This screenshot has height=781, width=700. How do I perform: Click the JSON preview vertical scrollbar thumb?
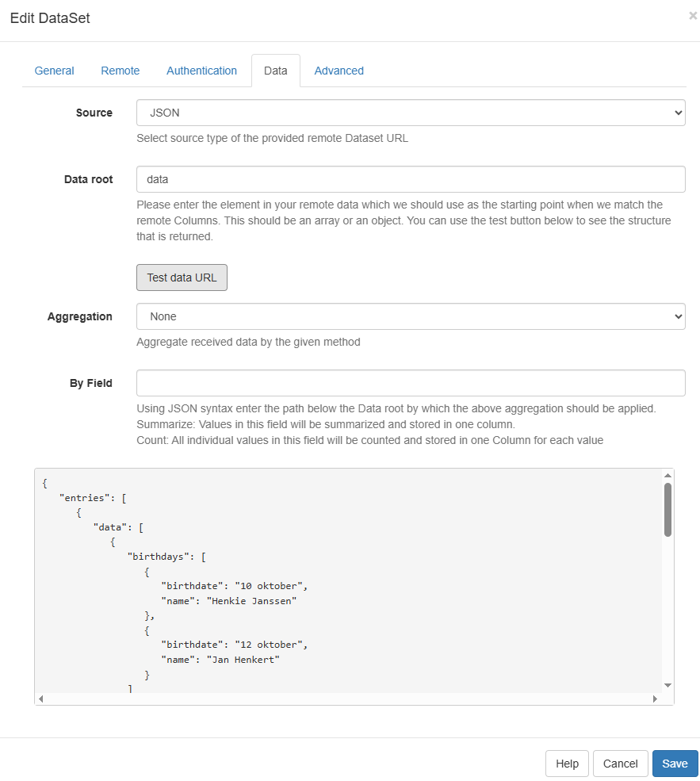[667, 509]
